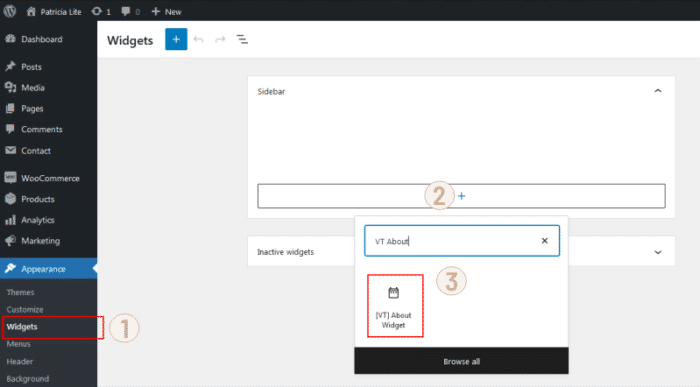Expand the Inactive widgets panel

658,252
